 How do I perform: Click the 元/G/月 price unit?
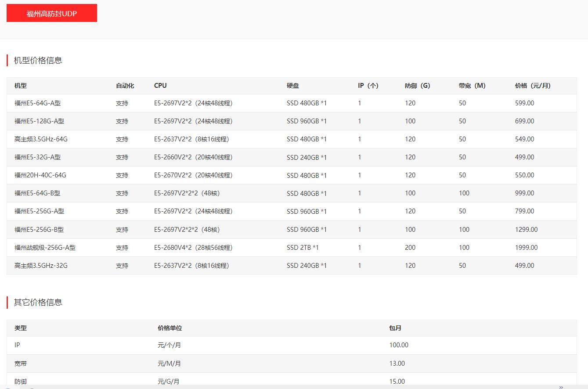click(x=169, y=382)
